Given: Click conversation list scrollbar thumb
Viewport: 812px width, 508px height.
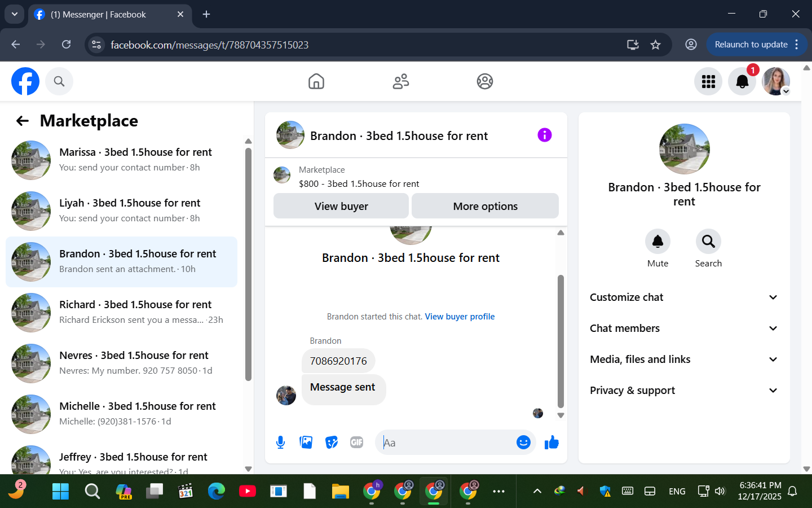Looking at the screenshot, I should pos(248,264).
